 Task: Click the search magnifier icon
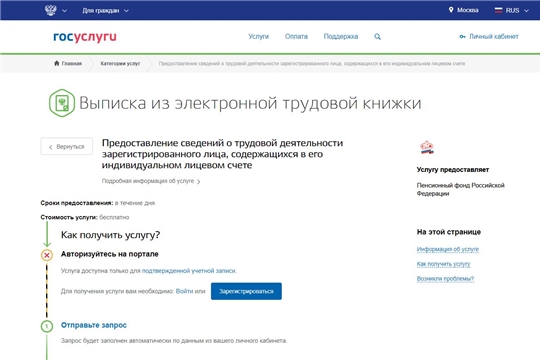(378, 37)
